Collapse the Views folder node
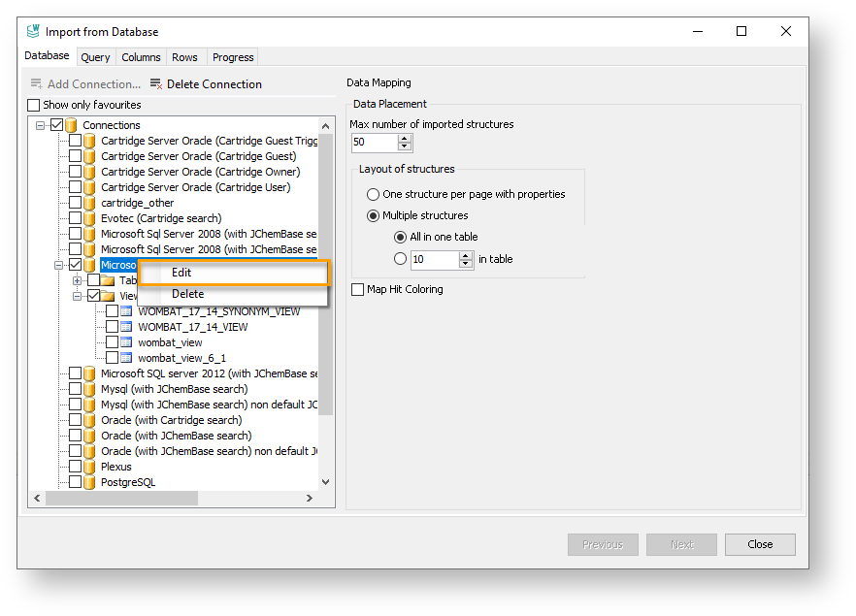Image resolution: width=856 pixels, height=616 pixels. (x=78, y=296)
